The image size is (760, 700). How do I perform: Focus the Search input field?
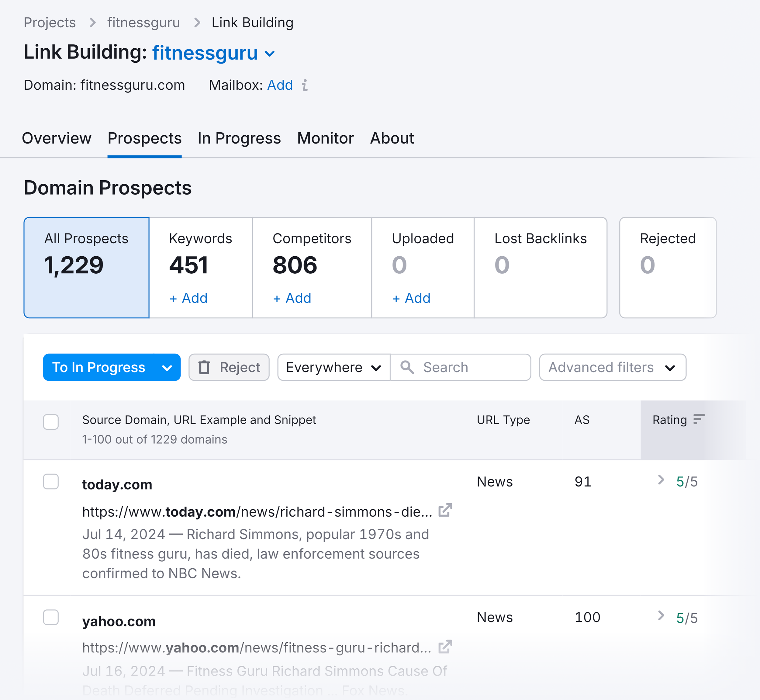tap(461, 367)
